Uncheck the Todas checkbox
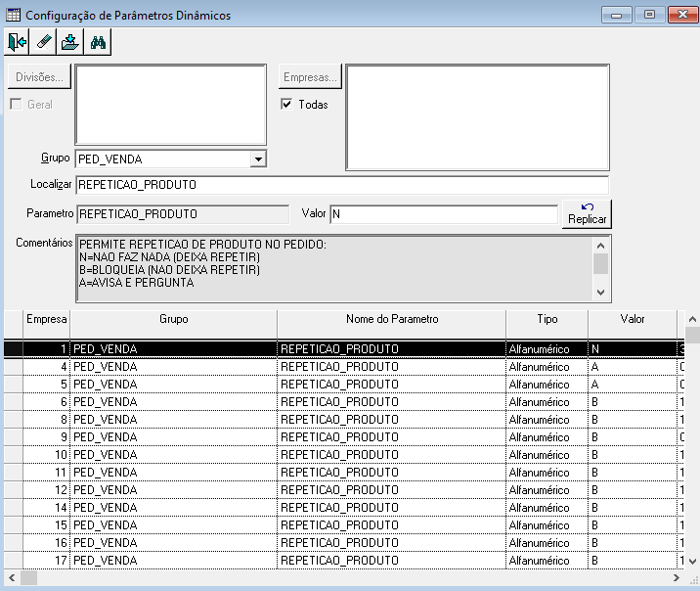700x591 pixels. (286, 104)
